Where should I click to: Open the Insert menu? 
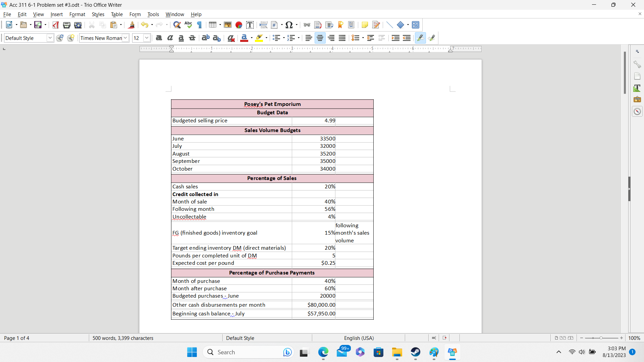pos(56,14)
